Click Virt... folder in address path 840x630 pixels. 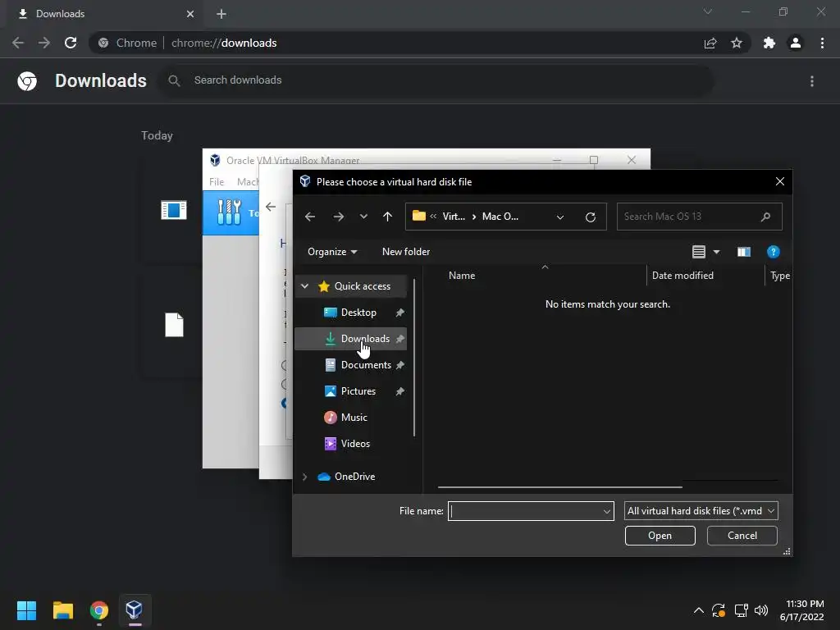coord(453,217)
